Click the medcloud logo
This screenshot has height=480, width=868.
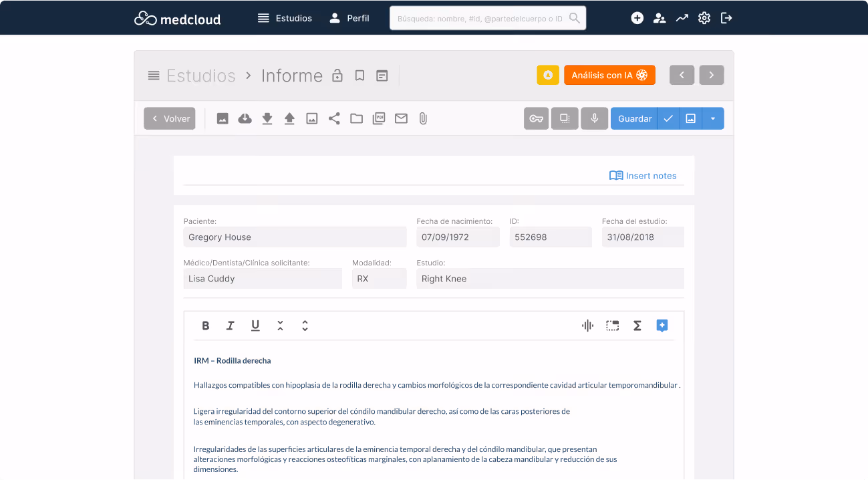(177, 18)
